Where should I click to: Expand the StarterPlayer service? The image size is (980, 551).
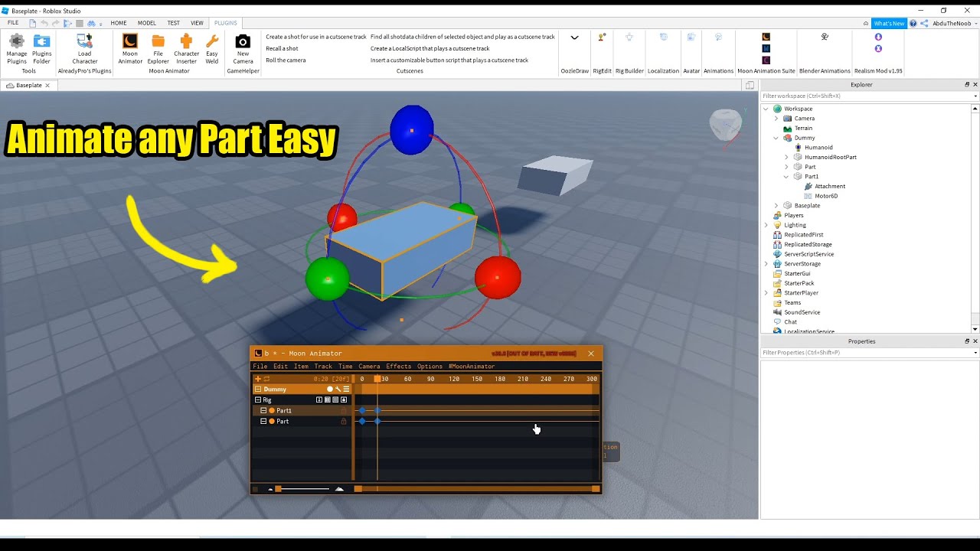pyautogui.click(x=766, y=293)
